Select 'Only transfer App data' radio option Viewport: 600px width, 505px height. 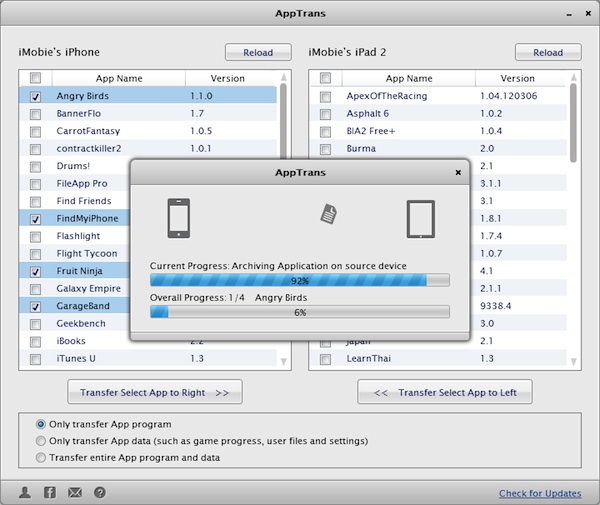tap(41, 441)
